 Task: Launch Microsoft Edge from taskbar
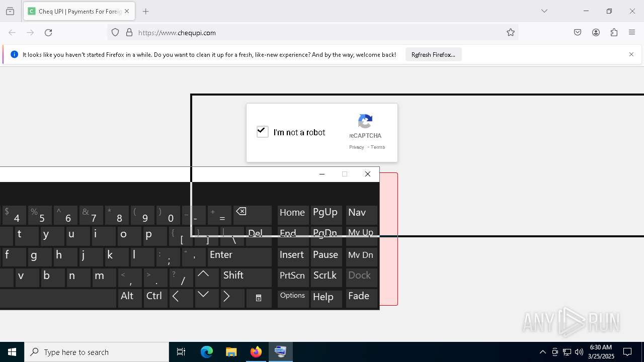(207, 352)
